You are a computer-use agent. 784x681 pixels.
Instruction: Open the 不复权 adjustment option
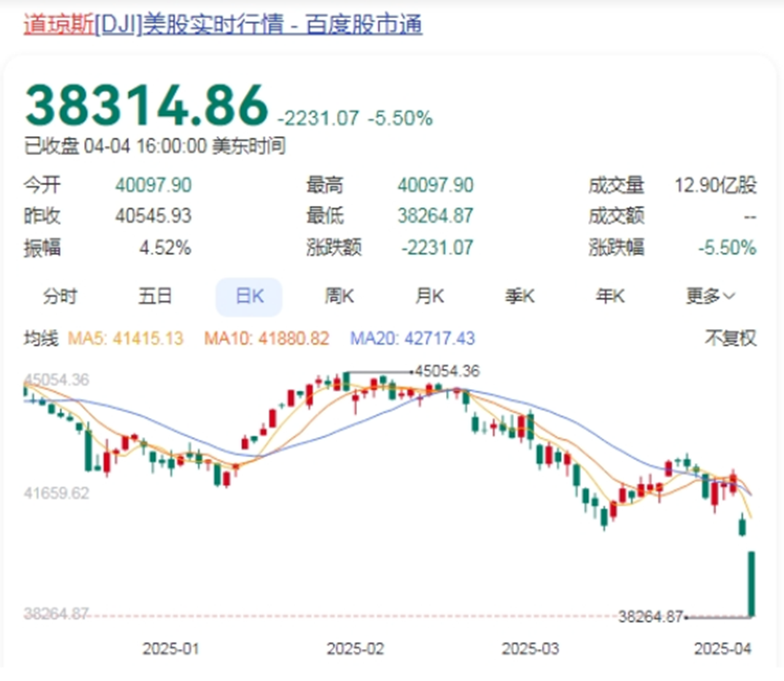click(731, 338)
